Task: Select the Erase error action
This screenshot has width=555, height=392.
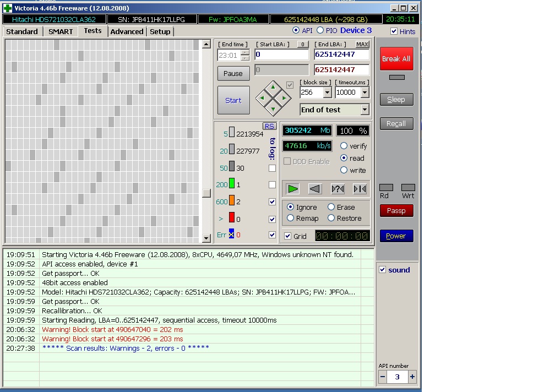Action: coord(331,206)
